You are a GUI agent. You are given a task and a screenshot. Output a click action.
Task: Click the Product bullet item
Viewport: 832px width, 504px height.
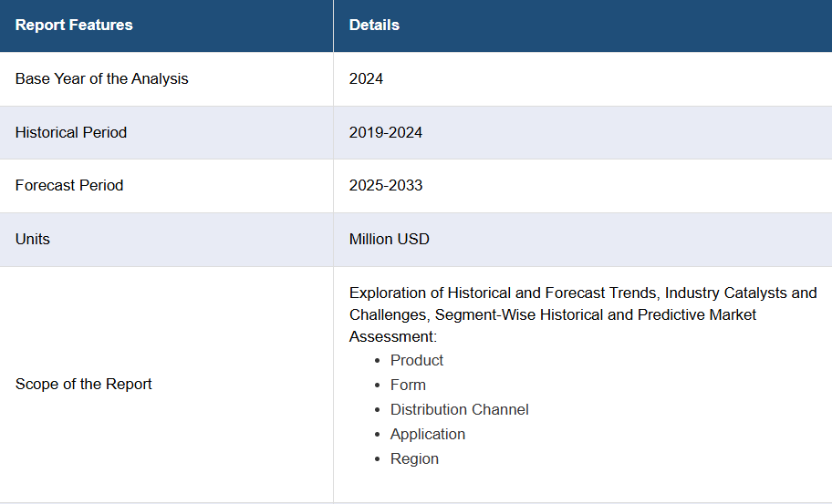(x=417, y=360)
